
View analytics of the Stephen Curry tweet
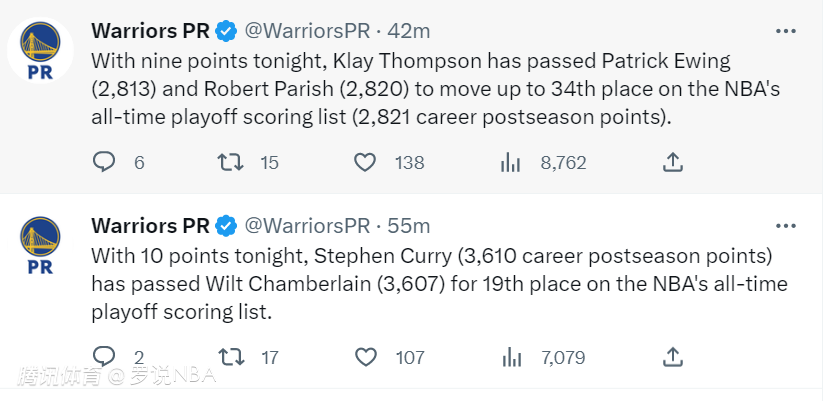click(510, 357)
